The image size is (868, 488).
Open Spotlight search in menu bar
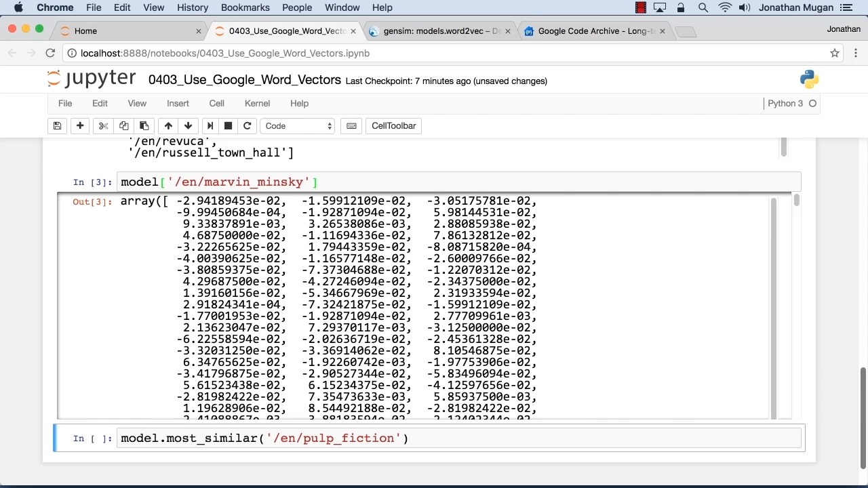(x=703, y=7)
